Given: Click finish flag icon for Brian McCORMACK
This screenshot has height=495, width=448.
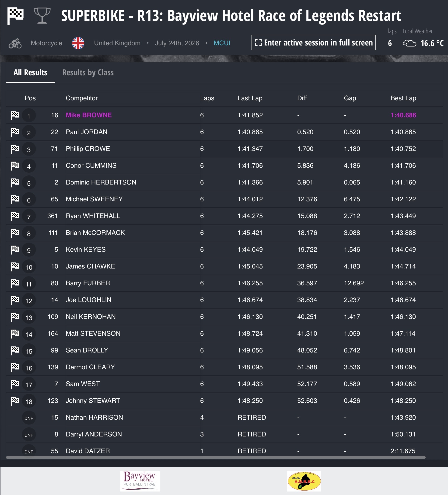Looking at the screenshot, I should [15, 233].
